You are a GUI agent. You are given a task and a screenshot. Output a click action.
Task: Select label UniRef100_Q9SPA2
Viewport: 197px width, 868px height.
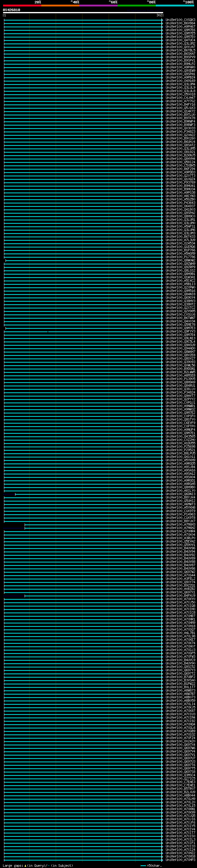click(180, 213)
